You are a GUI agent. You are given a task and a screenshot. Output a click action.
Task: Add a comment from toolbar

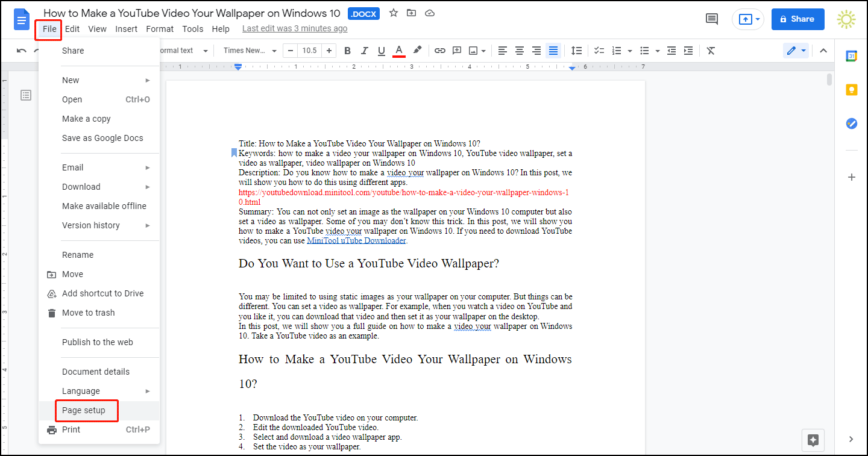[457, 51]
